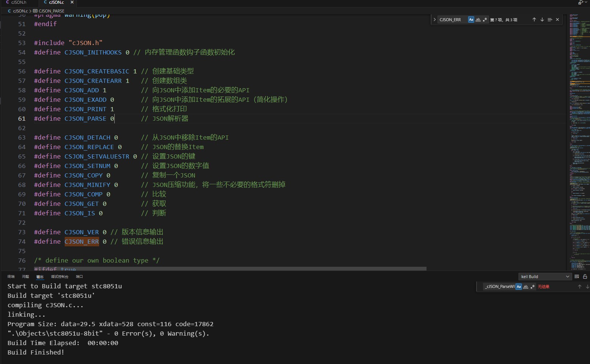The image size is (590, 364).
Task: Click CJSON_SETNUM macro on line 66
Action: coord(87,166)
